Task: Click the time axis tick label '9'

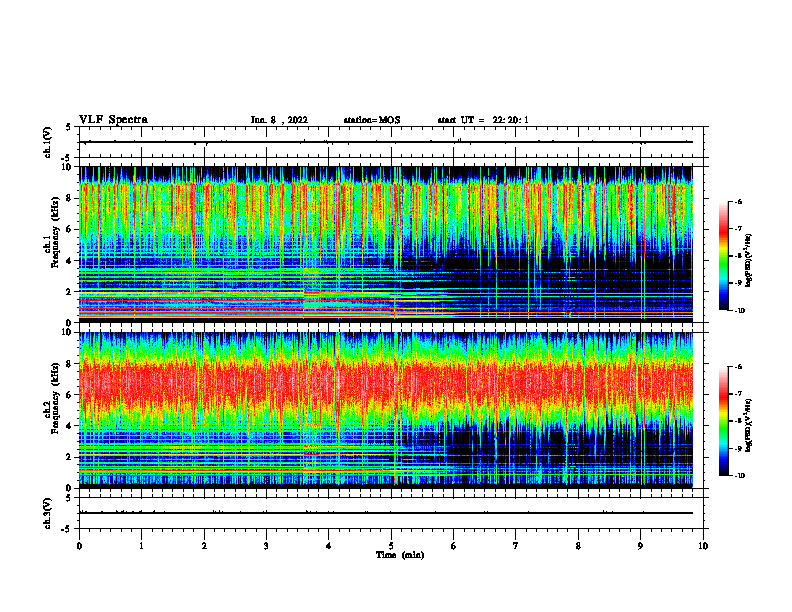Action: pyautogui.click(x=640, y=546)
